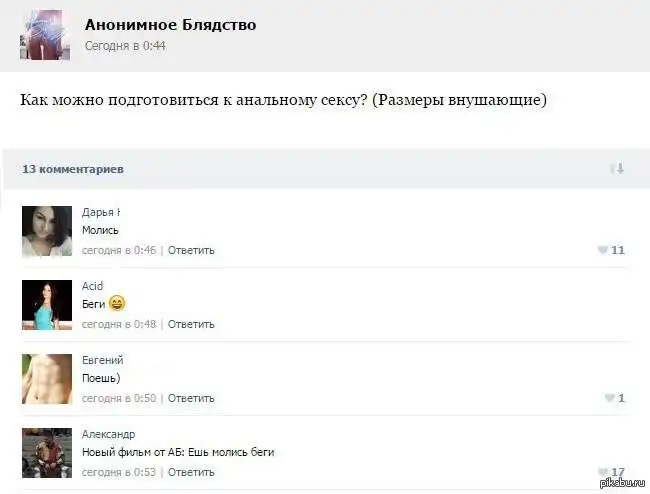650x494 pixels.
Task: Open the post timestamp Сегодня в 0:44
Action: point(125,46)
